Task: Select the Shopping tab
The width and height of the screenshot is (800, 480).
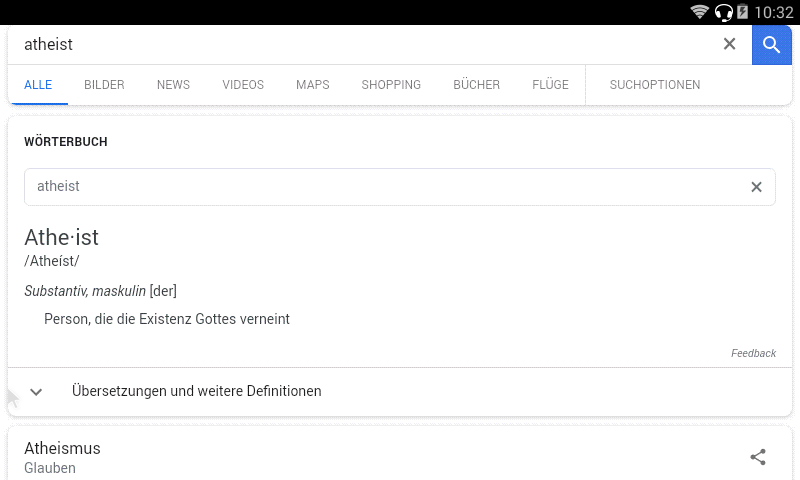Action: point(391,85)
